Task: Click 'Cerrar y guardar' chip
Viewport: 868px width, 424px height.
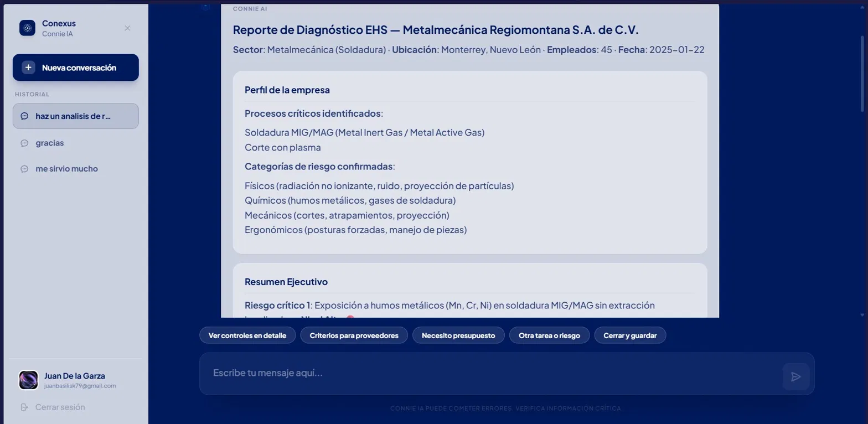Action: [630, 335]
